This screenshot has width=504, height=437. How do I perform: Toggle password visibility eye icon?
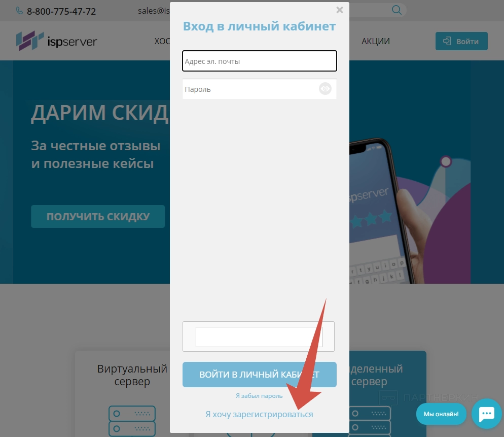(x=325, y=89)
